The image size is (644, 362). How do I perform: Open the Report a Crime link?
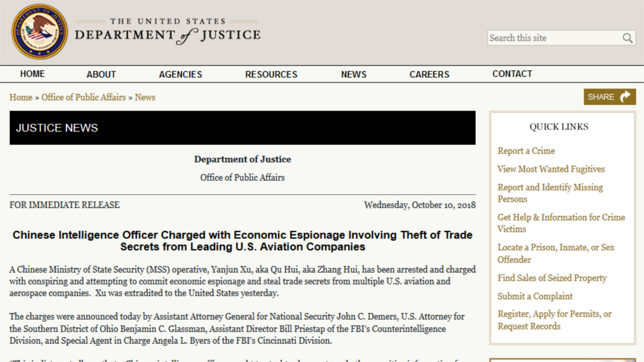526,151
